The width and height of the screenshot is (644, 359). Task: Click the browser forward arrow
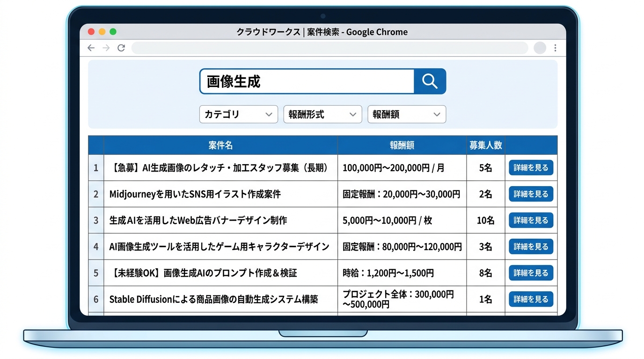(x=106, y=48)
